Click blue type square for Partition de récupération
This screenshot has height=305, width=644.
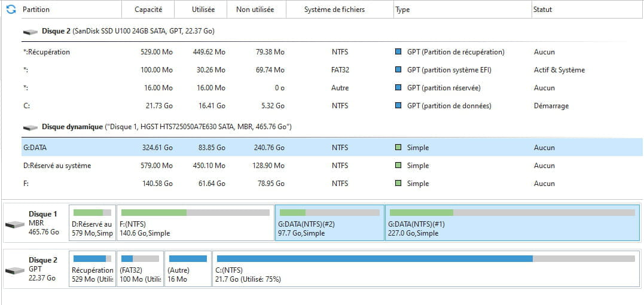(398, 52)
